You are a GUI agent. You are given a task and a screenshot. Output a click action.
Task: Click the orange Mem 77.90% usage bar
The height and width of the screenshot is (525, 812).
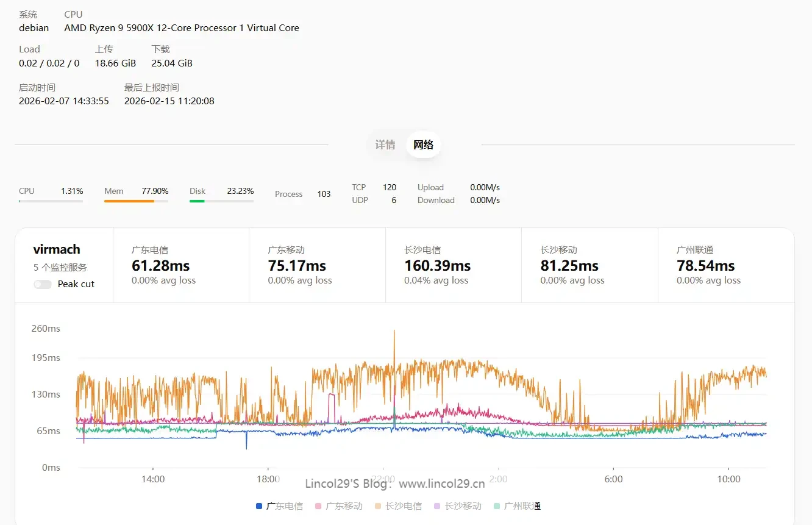click(x=136, y=201)
